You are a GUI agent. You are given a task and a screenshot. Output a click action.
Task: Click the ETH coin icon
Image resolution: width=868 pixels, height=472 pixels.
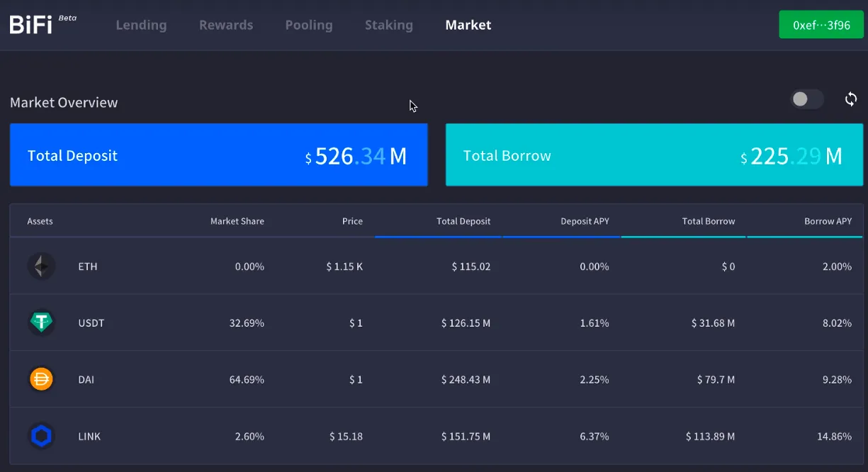pyautogui.click(x=41, y=266)
